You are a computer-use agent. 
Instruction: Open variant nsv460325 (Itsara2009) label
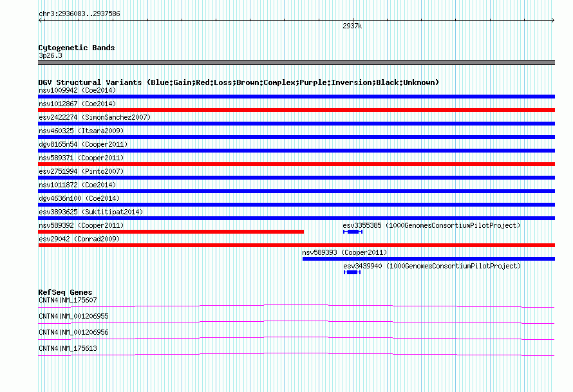tap(81, 131)
